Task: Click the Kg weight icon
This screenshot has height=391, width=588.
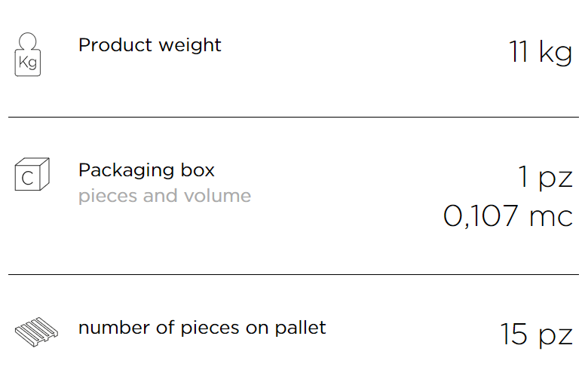Action: click(28, 54)
